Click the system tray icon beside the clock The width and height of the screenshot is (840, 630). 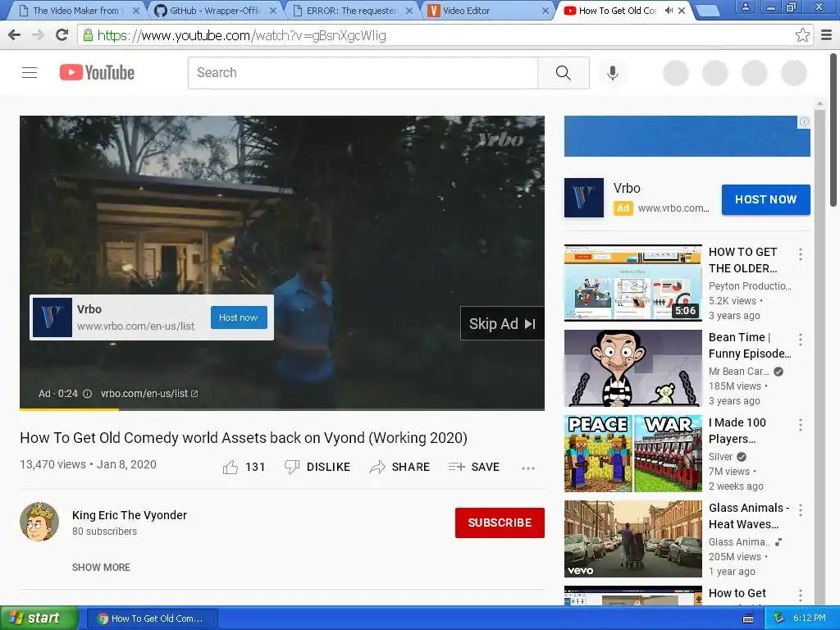(778, 618)
